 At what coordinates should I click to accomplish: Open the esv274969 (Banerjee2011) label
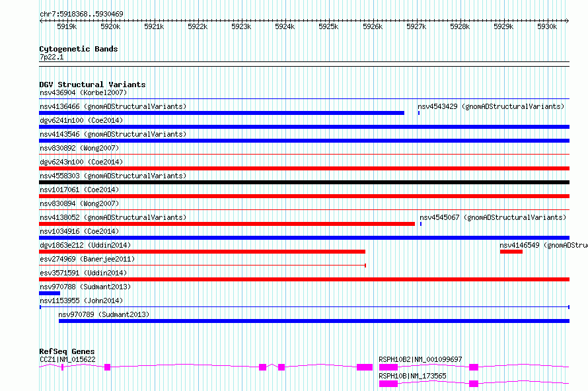coord(87,259)
